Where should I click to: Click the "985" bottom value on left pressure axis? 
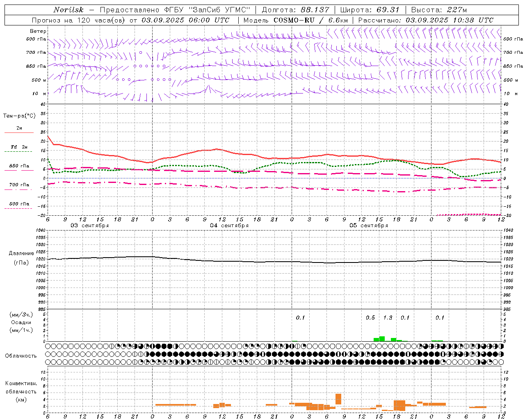41,309
